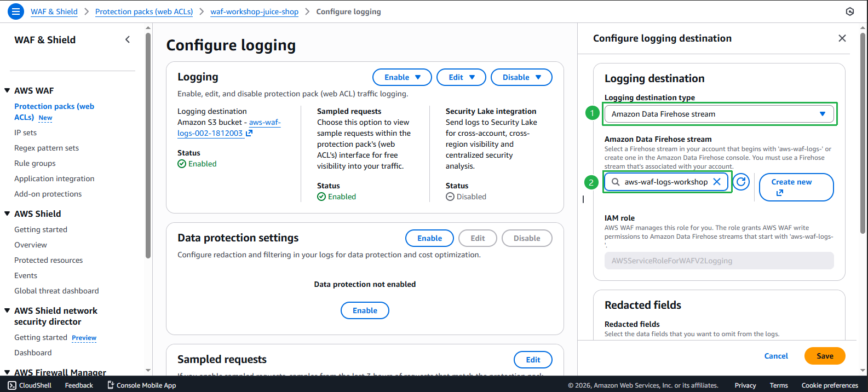Open the Privacy link in footer
868x392 pixels.
pyautogui.click(x=745, y=385)
